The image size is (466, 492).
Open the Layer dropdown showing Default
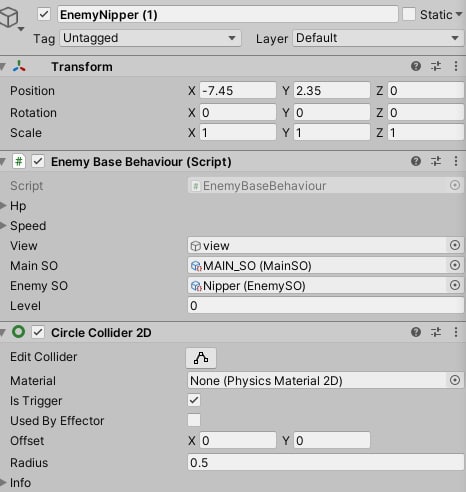378,38
